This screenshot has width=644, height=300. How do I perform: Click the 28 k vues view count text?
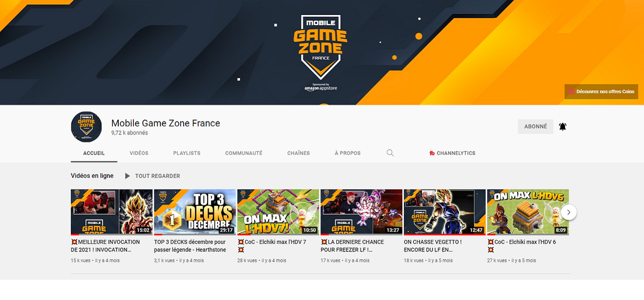point(247,260)
